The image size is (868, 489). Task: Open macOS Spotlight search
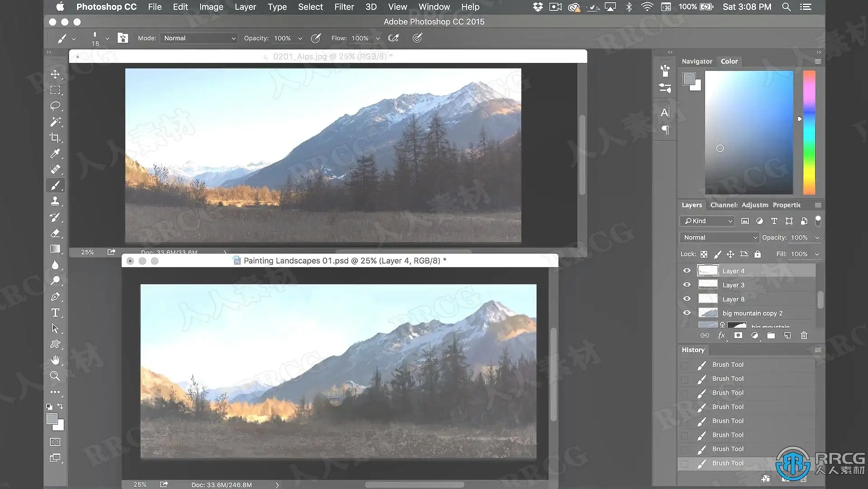787,7
